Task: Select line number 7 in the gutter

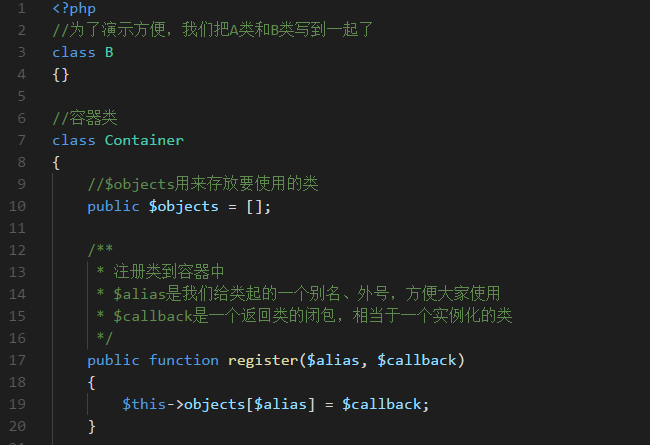Action: coord(21,140)
